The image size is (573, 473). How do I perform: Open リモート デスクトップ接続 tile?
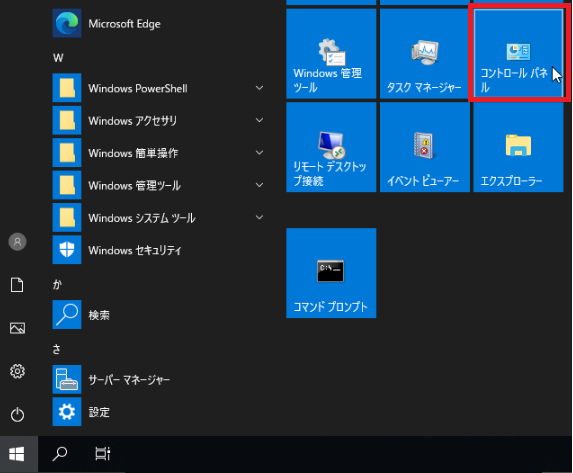coord(331,147)
